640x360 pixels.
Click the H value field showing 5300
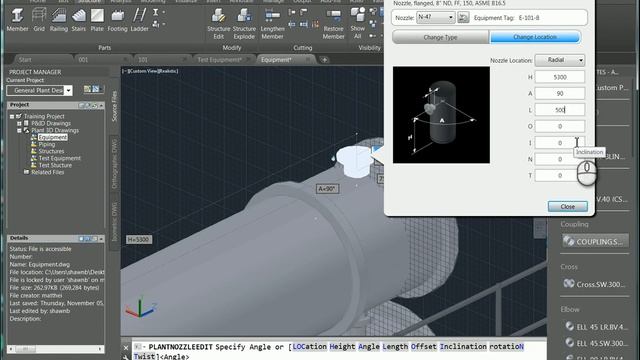click(560, 77)
